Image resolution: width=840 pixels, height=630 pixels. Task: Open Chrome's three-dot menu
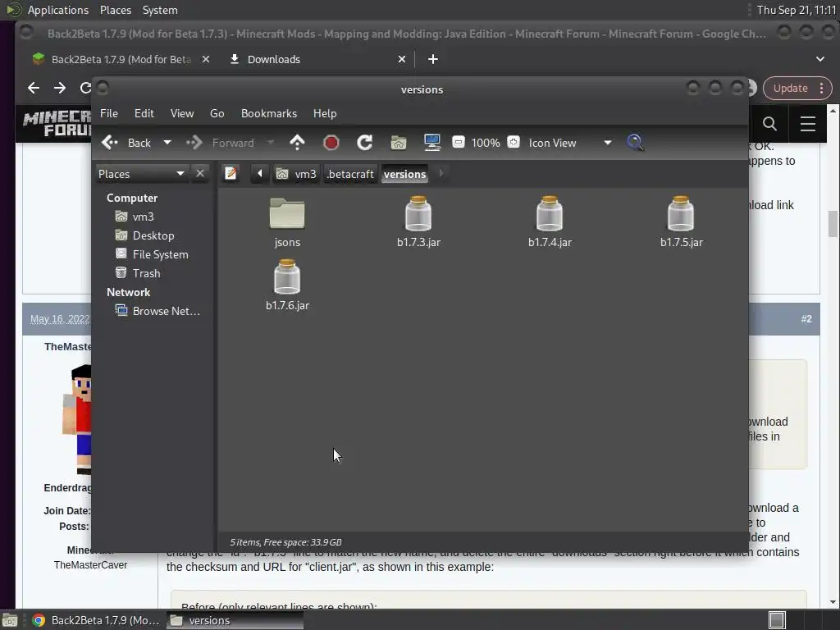click(x=821, y=88)
